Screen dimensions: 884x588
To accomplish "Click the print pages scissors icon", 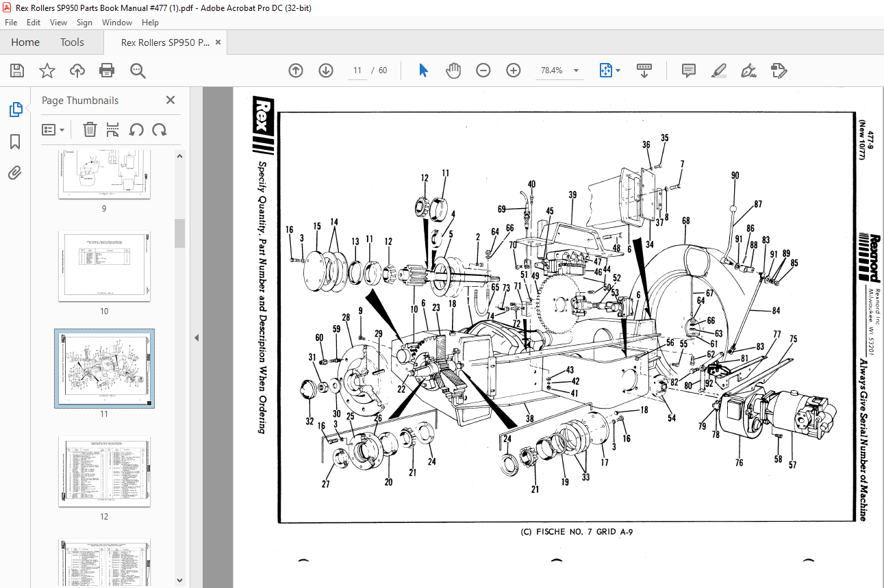I will click(113, 129).
